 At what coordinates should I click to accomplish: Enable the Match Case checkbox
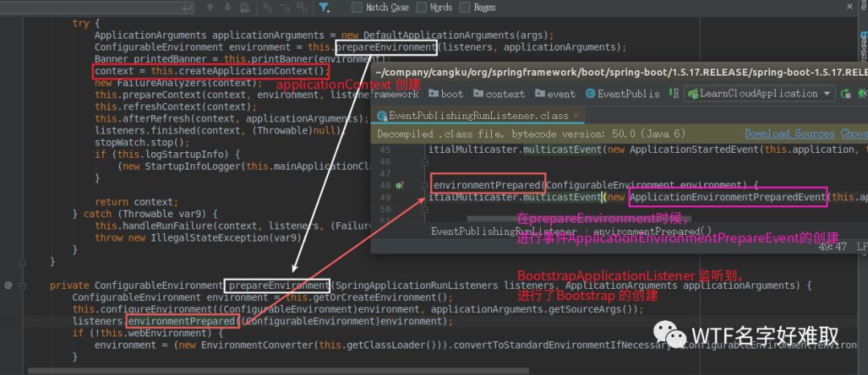tap(357, 7)
